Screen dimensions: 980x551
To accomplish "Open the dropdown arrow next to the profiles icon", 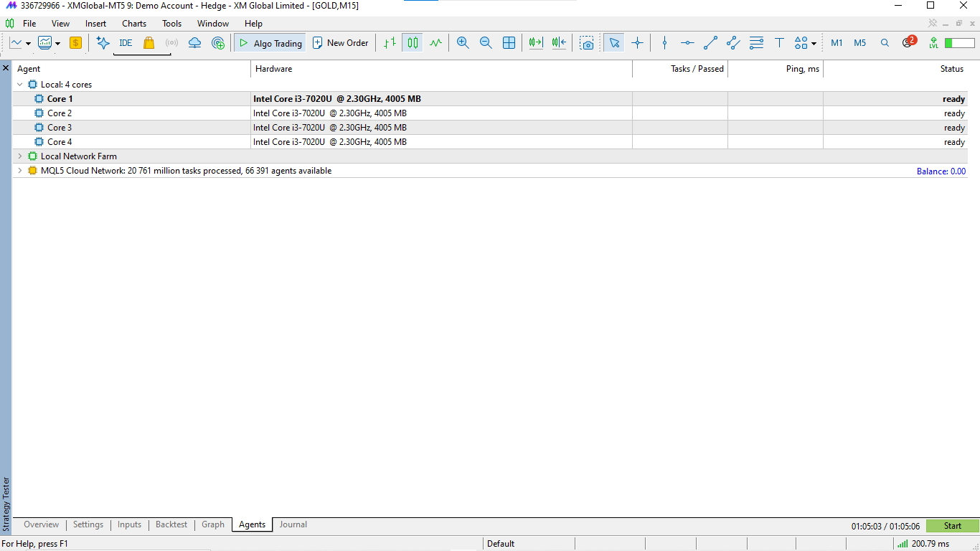I will [x=57, y=43].
